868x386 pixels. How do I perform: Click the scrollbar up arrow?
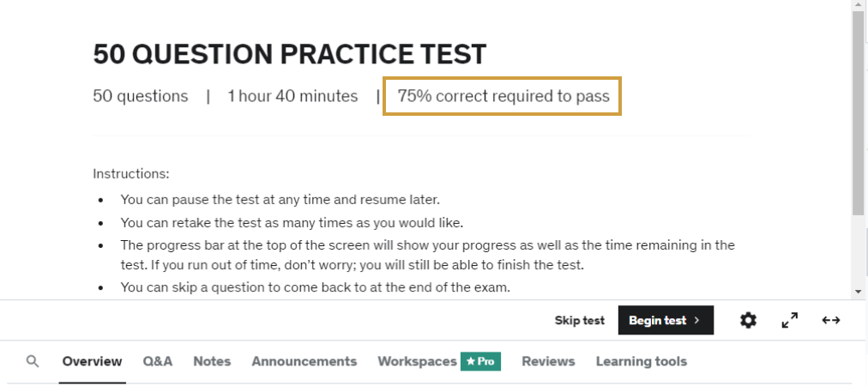859,6
